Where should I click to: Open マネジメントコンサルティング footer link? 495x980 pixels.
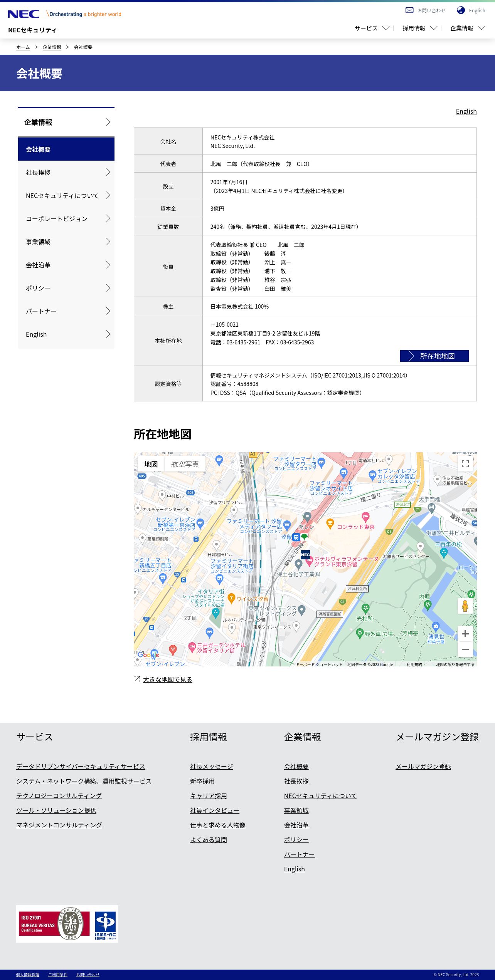click(x=59, y=825)
